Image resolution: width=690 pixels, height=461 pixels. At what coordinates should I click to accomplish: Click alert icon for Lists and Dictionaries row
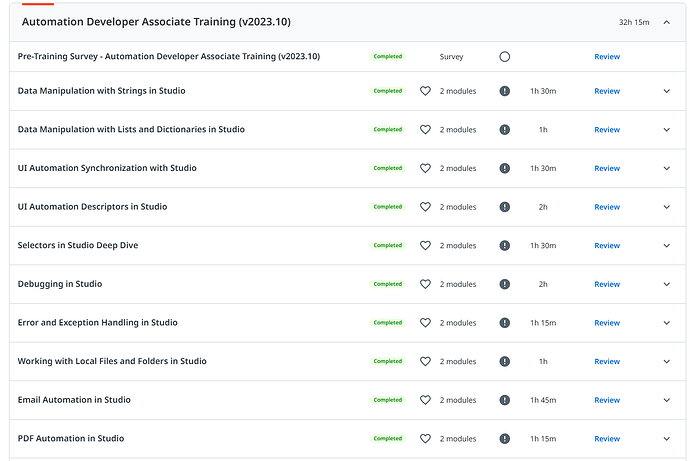pyautogui.click(x=505, y=130)
